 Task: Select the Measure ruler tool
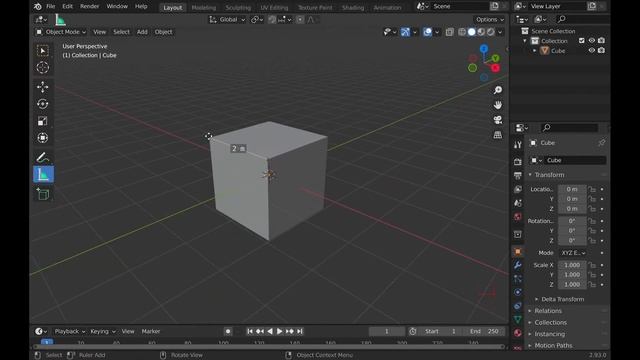pyautogui.click(x=43, y=174)
